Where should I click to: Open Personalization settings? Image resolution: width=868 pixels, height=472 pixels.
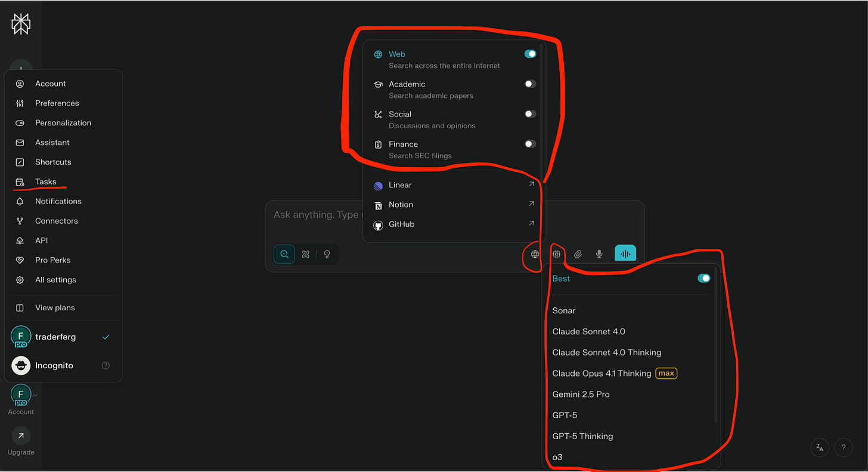63,123
